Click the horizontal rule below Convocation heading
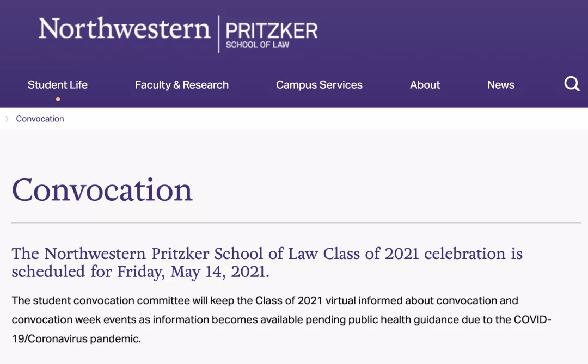The height and width of the screenshot is (364, 588). click(x=296, y=223)
